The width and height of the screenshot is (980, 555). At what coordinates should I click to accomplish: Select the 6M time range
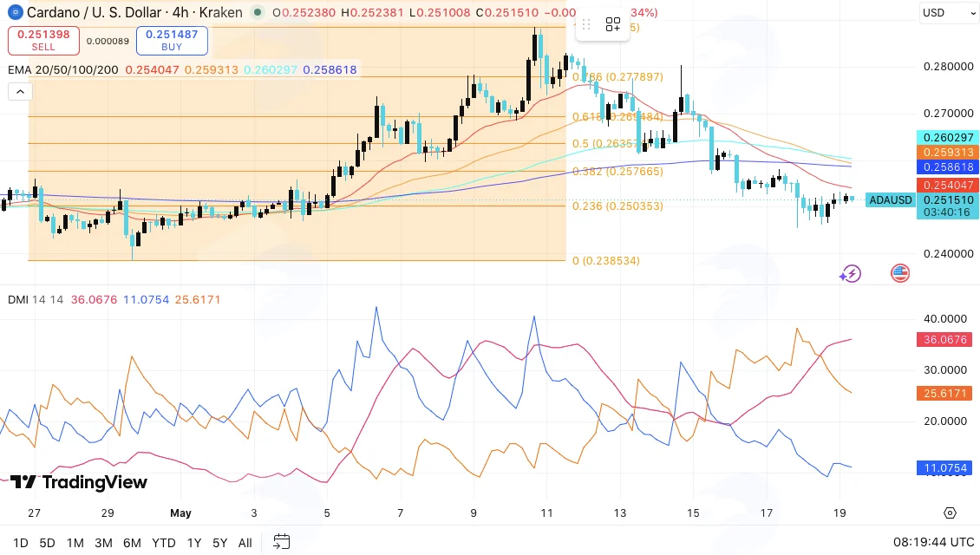click(132, 543)
